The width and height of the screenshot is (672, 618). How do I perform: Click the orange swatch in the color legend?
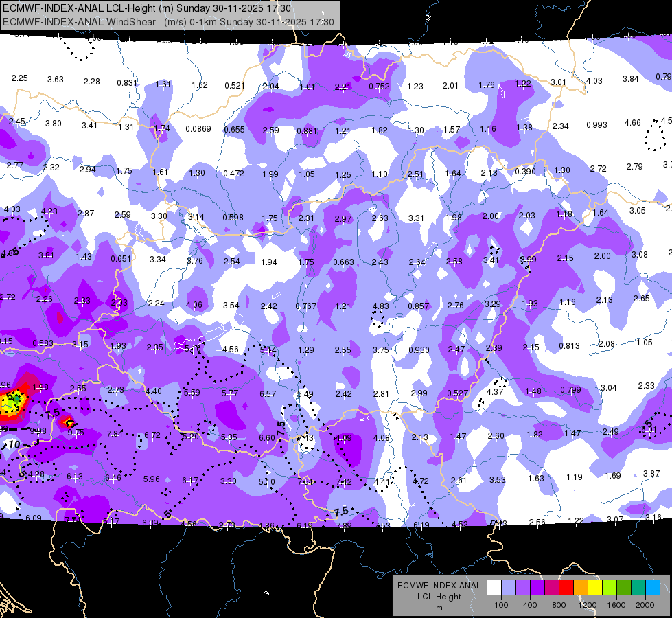pyautogui.click(x=581, y=588)
